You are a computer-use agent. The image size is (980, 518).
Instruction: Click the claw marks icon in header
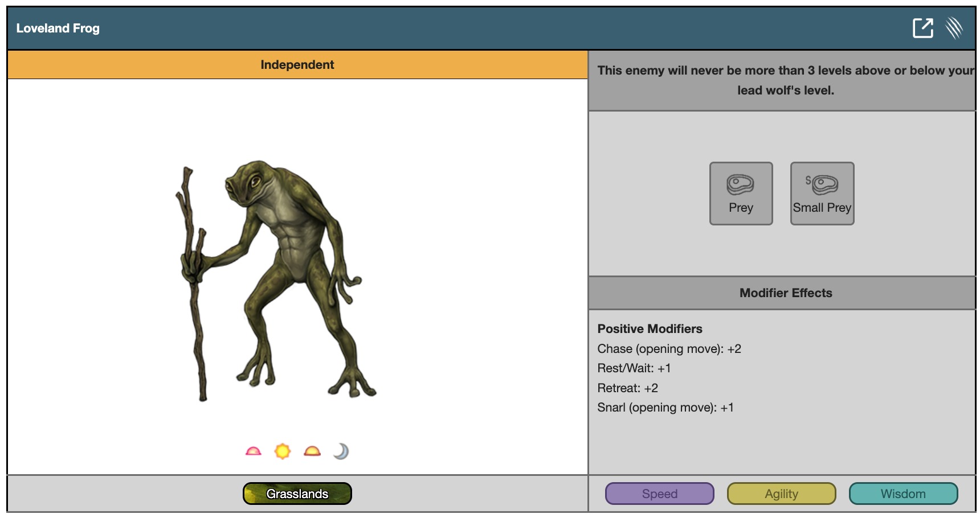coord(954,28)
